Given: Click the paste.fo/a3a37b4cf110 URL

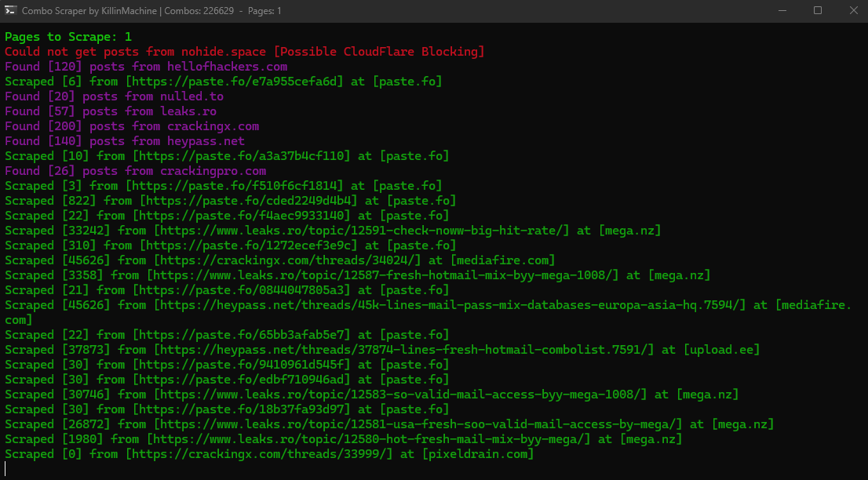Looking at the screenshot, I should pyautogui.click(x=242, y=156).
